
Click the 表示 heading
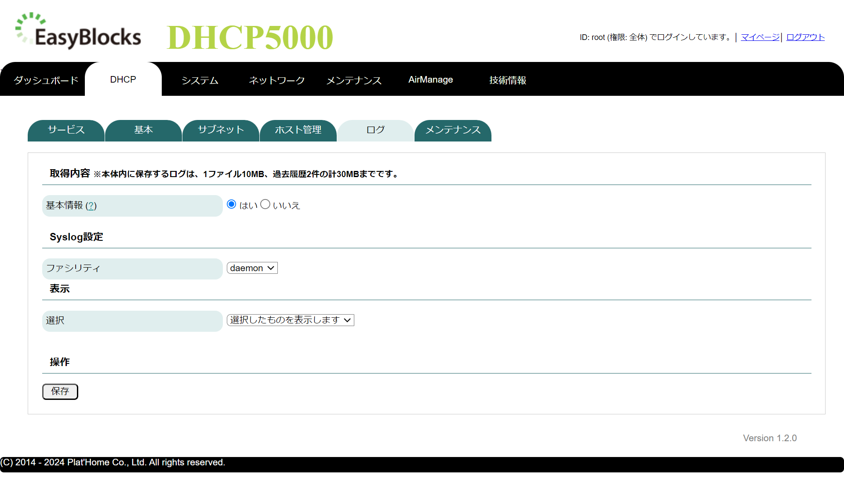coord(59,289)
